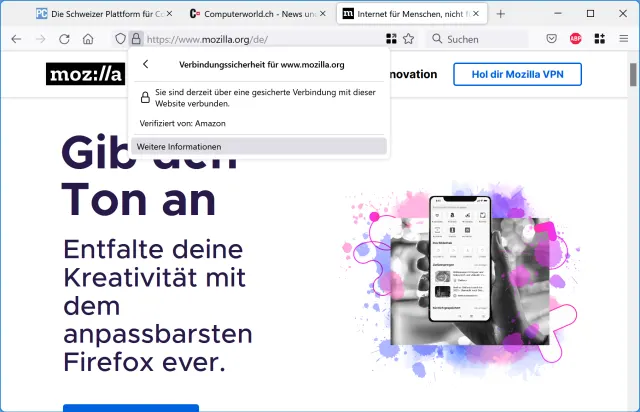Go back in the connection security panel
This screenshot has height=412, width=640.
[x=146, y=64]
